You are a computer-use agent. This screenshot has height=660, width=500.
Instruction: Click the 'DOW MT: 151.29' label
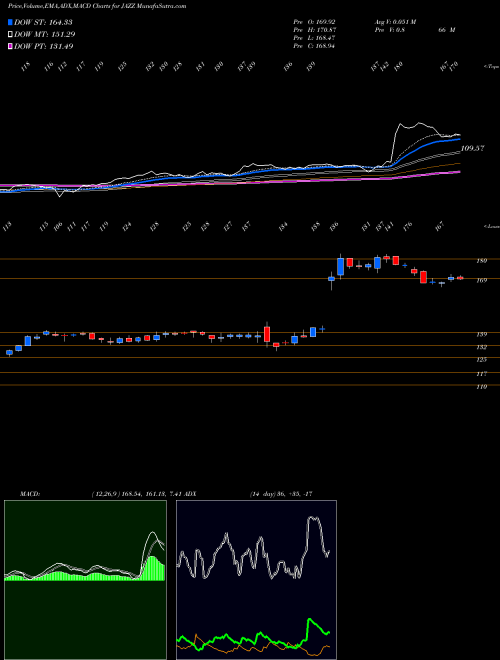pos(45,34)
